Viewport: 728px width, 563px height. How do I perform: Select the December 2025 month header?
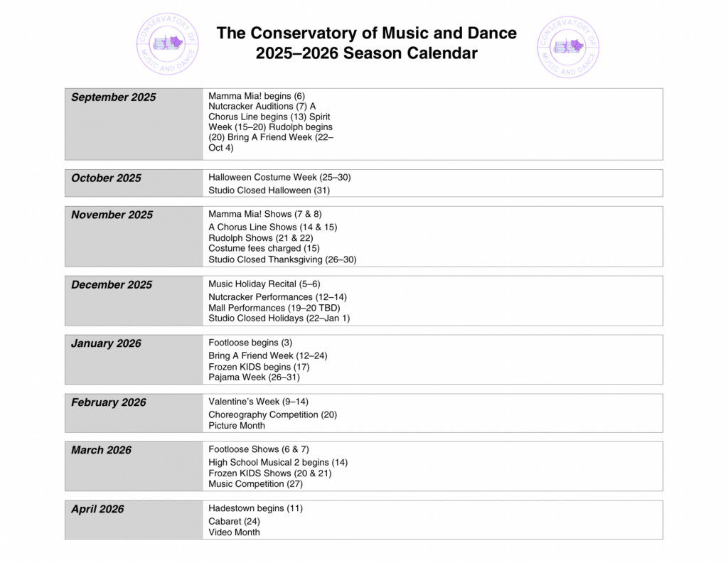112,285
